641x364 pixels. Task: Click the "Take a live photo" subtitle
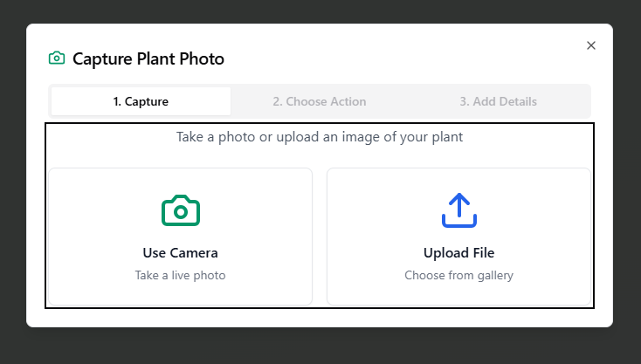[180, 275]
